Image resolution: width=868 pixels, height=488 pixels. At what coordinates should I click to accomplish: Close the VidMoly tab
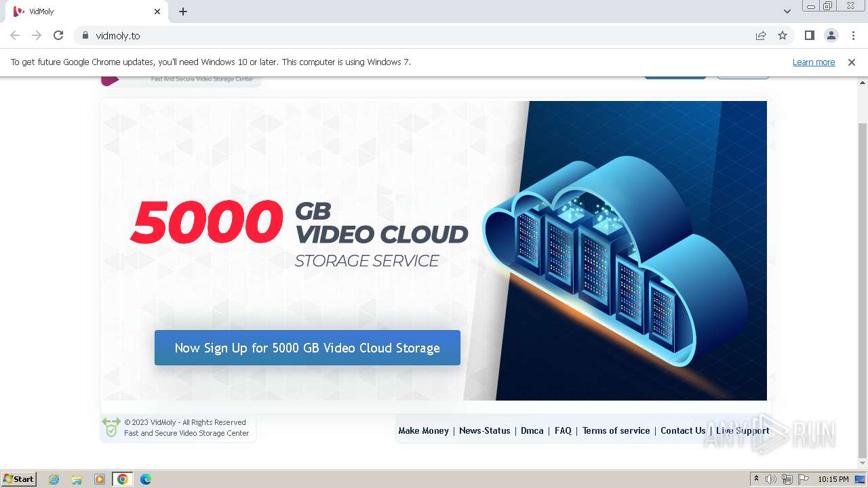pos(157,12)
